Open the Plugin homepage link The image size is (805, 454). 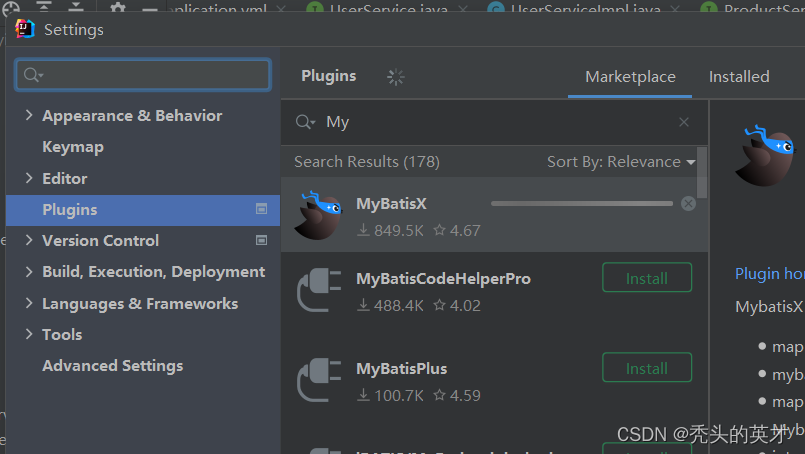tap(770, 274)
